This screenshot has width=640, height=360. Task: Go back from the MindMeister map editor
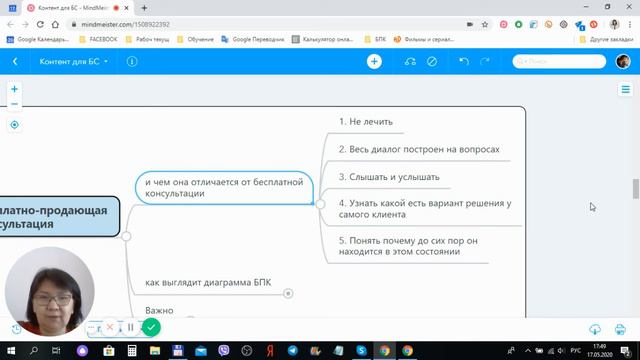15,62
